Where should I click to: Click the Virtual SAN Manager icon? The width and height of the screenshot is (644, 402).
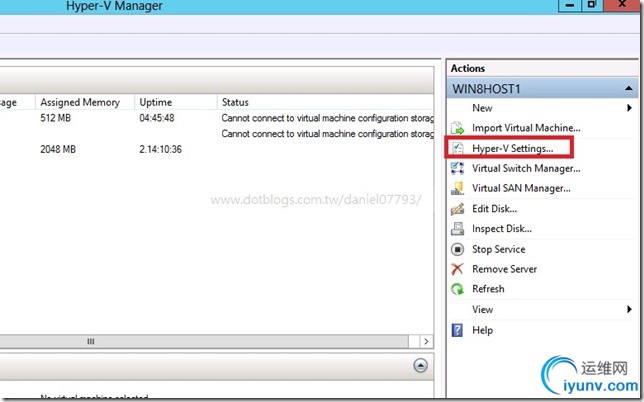click(x=458, y=188)
